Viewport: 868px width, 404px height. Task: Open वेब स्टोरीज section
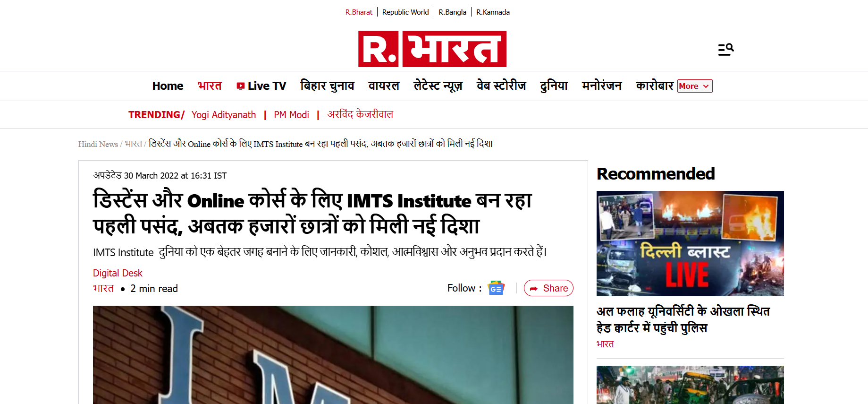(x=501, y=86)
